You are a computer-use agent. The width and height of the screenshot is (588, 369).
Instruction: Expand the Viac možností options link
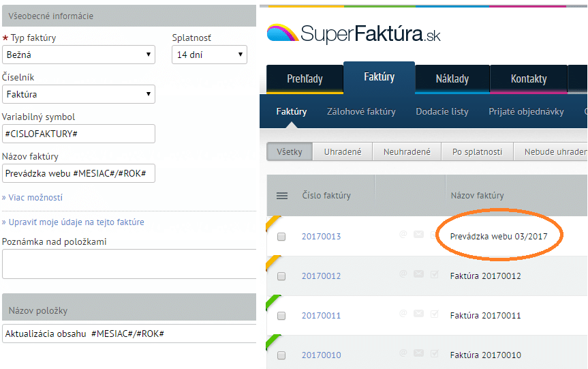pos(32,197)
